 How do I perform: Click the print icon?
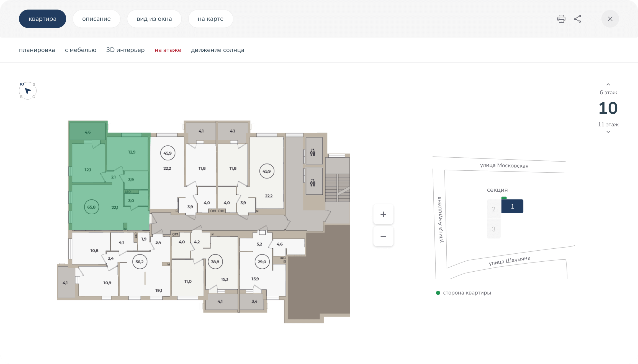pyautogui.click(x=561, y=19)
